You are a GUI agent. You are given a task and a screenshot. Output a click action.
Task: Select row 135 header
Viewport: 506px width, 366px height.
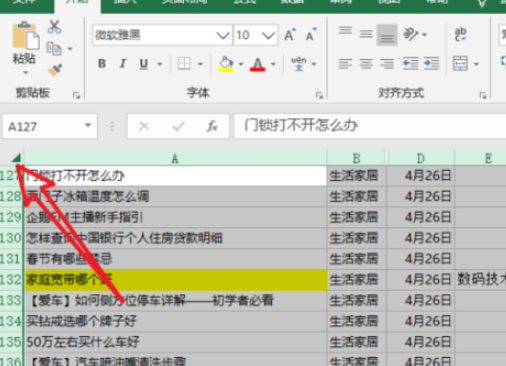tap(11, 342)
